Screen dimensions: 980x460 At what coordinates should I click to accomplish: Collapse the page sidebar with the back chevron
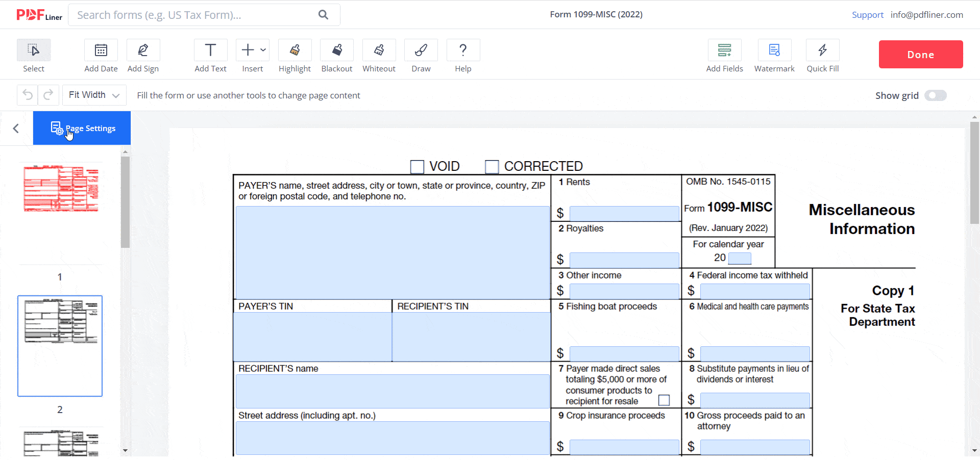[x=16, y=128]
